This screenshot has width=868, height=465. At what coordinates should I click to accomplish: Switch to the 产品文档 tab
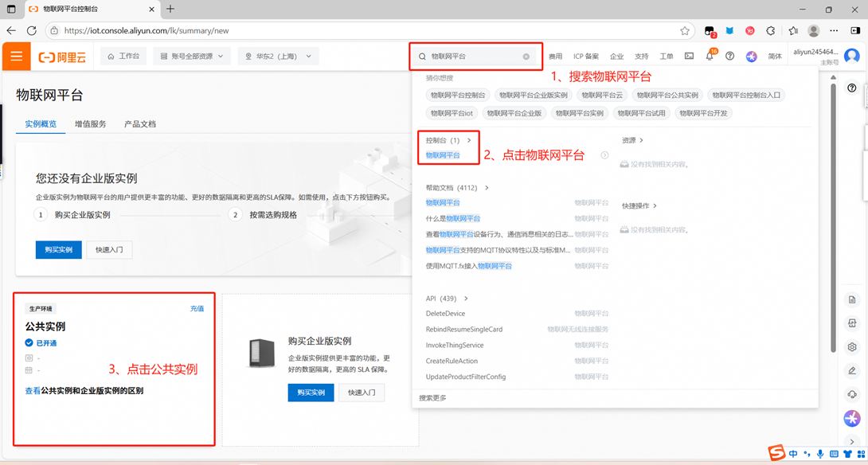[x=139, y=124]
